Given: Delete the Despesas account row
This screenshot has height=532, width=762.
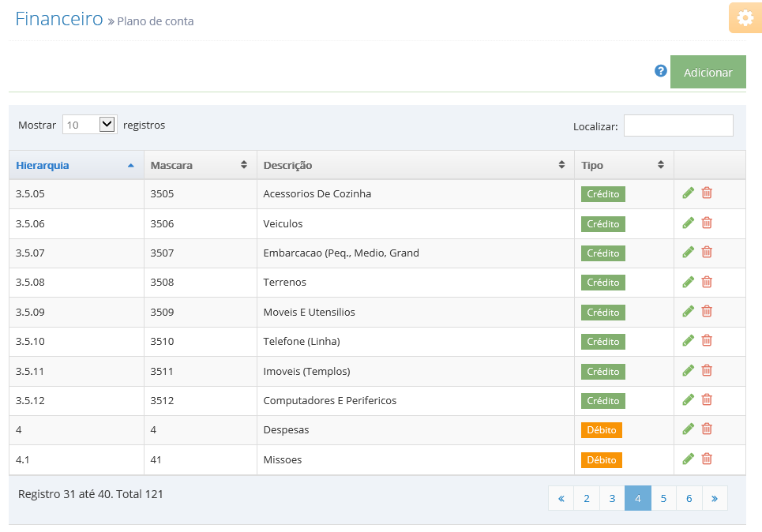Looking at the screenshot, I should pos(707,429).
